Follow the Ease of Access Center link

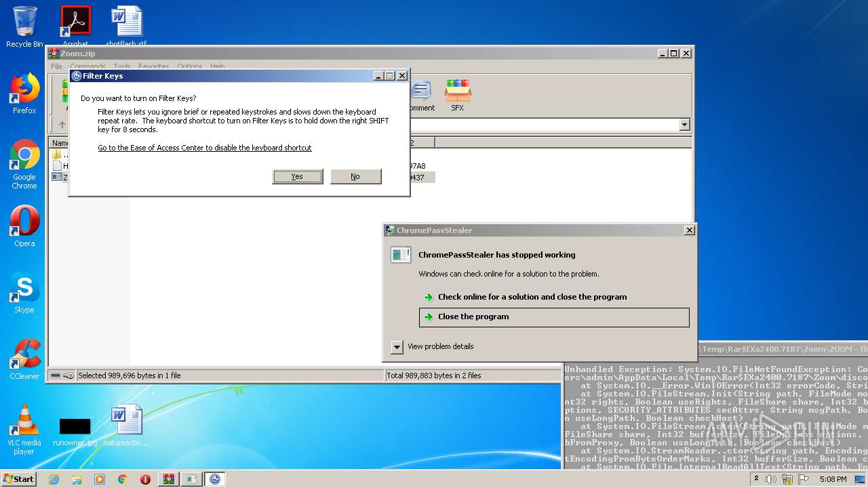205,148
